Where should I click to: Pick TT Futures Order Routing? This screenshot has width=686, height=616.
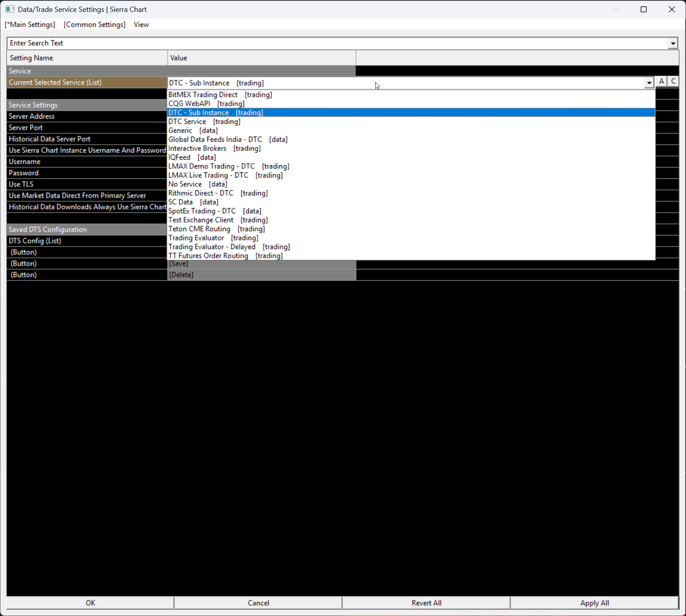411,255
